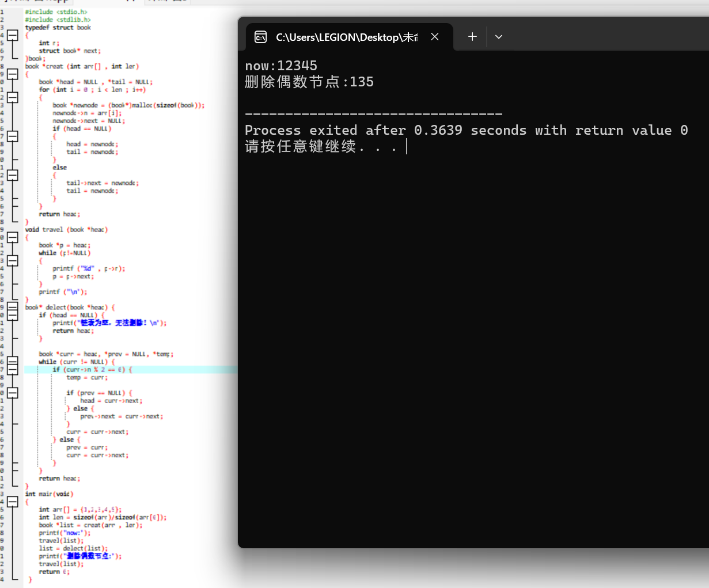
Task: Click the 'int arr[] = {1,2,3,4,5};' line
Action: pyautogui.click(x=80, y=510)
